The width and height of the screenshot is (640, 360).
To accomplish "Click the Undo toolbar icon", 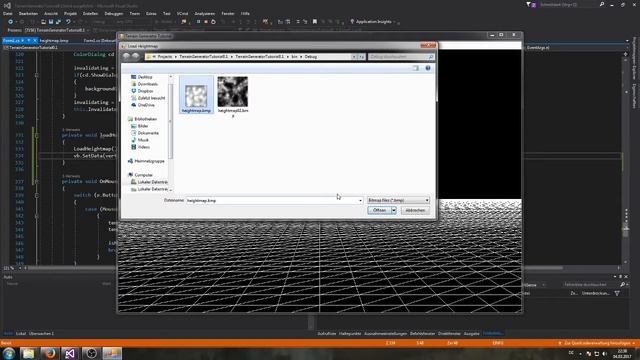I will tap(68, 22).
